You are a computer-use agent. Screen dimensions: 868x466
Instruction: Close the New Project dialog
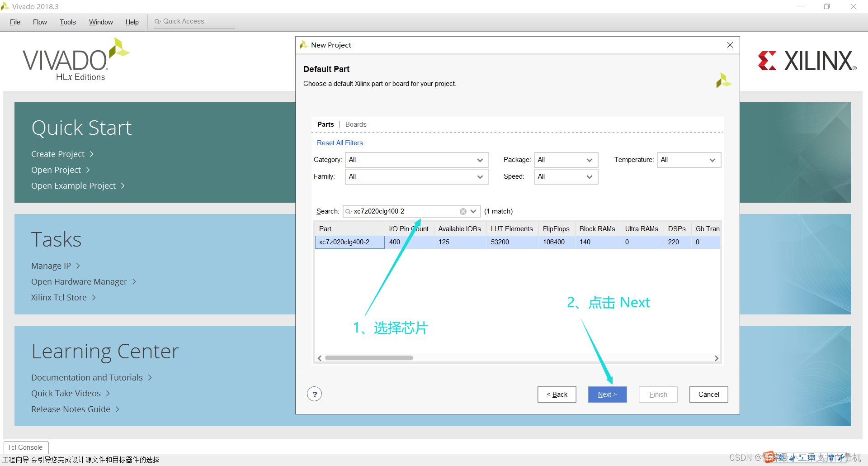730,45
